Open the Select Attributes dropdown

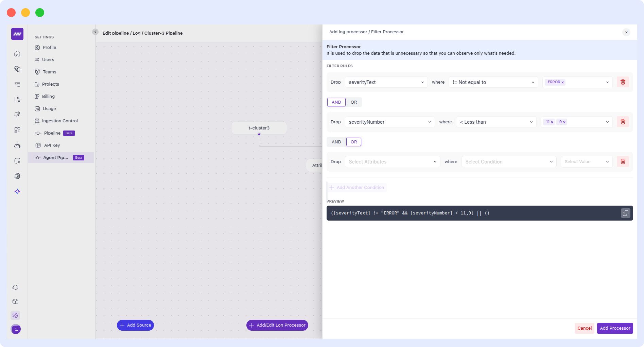coord(392,162)
